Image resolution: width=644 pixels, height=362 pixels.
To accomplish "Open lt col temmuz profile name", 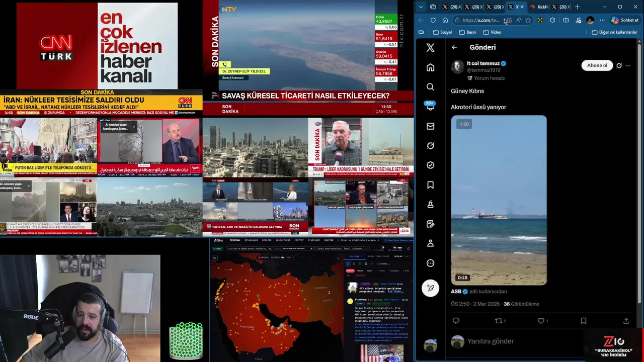I will point(483,63).
